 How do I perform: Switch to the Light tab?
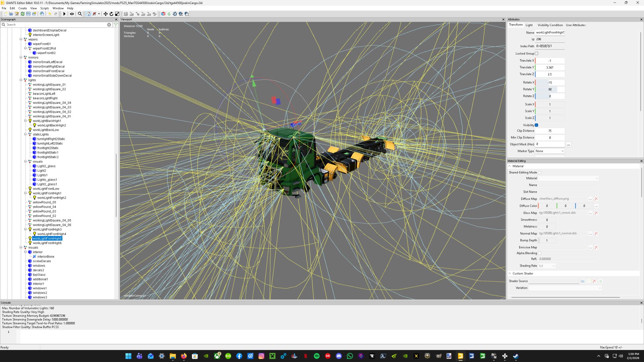tap(529, 25)
